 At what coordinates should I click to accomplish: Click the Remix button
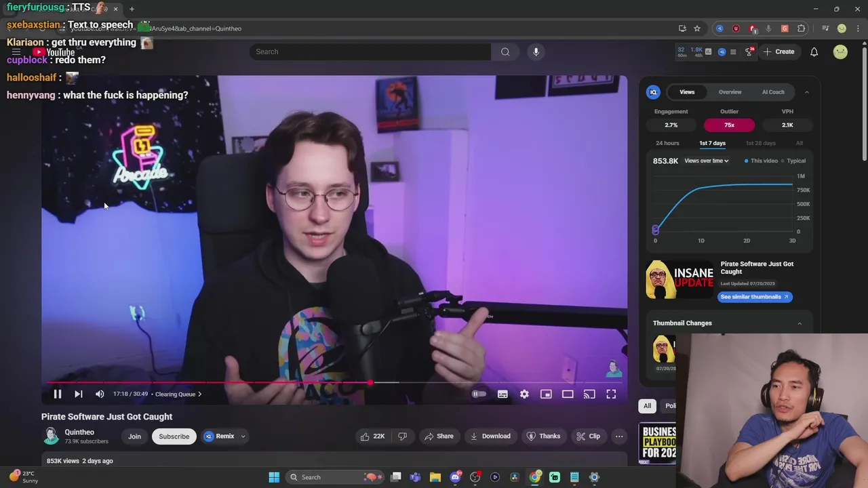pyautogui.click(x=220, y=436)
